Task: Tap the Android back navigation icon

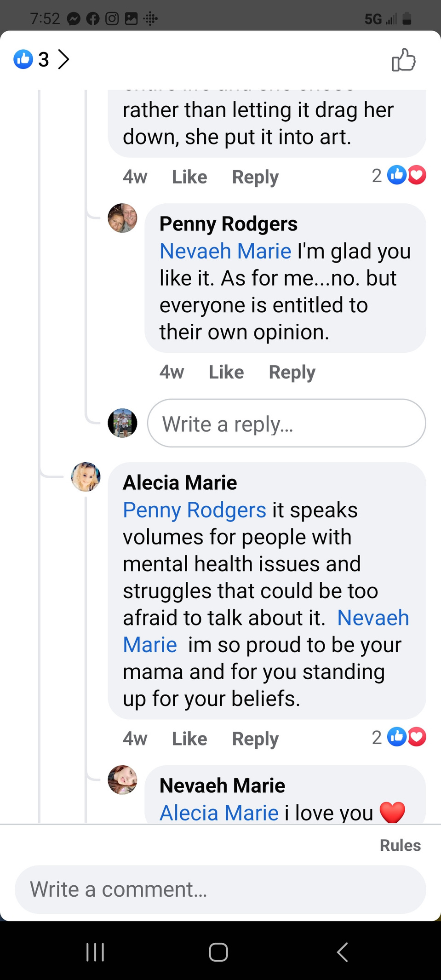Action: point(342,952)
